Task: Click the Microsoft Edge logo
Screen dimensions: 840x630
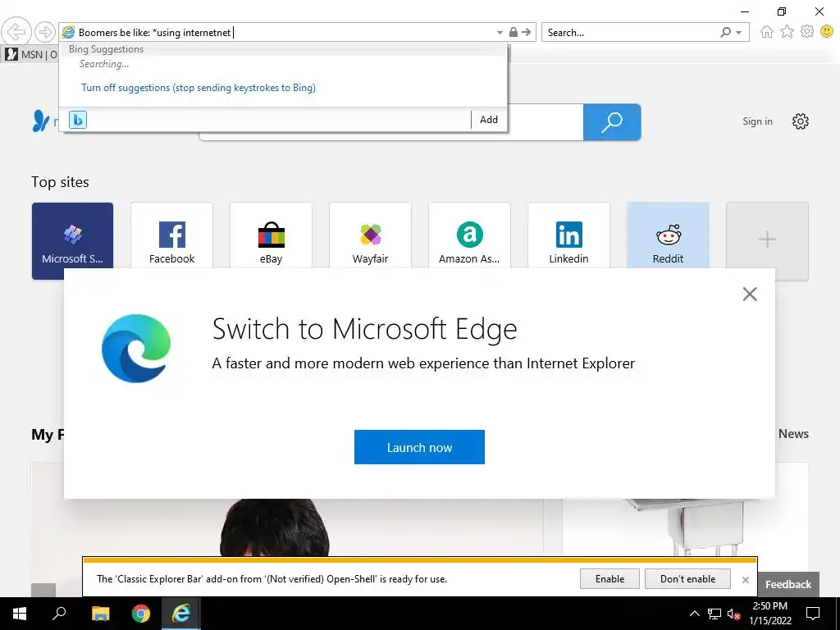Action: coord(136,348)
